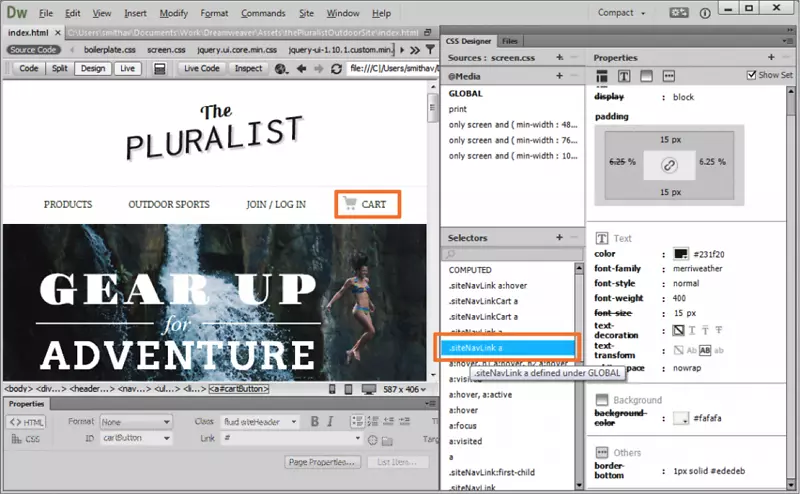
Task: Toggle Split view button
Action: [x=59, y=68]
